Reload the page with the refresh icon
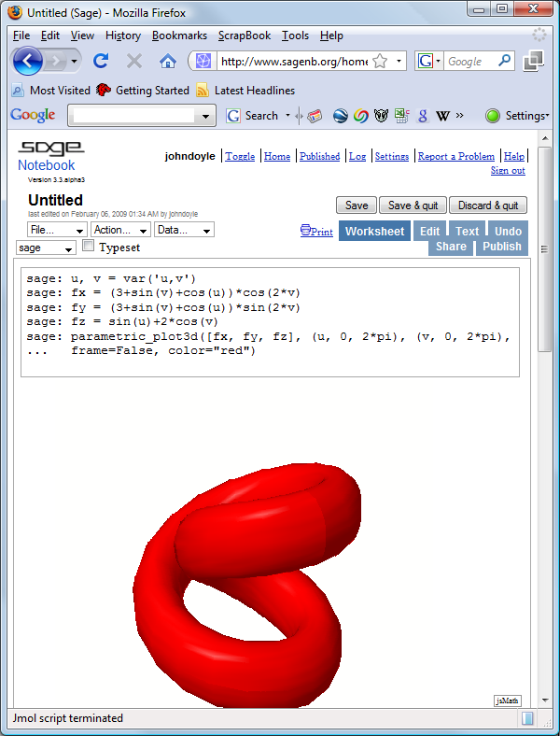This screenshot has width=560, height=736. click(101, 61)
